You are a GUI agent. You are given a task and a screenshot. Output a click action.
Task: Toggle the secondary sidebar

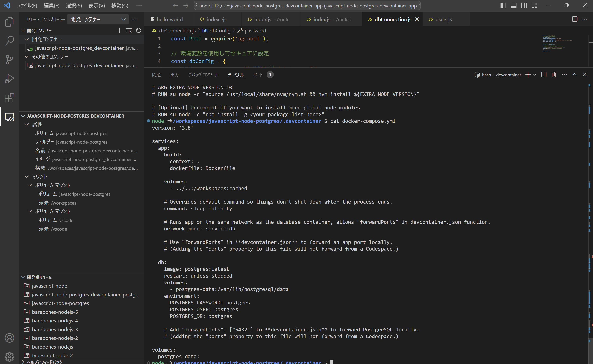coord(524,5)
